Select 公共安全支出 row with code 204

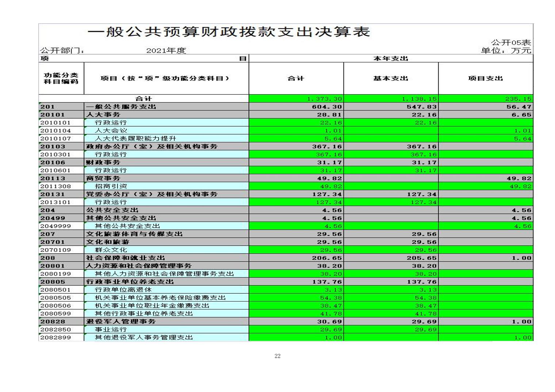(112, 210)
